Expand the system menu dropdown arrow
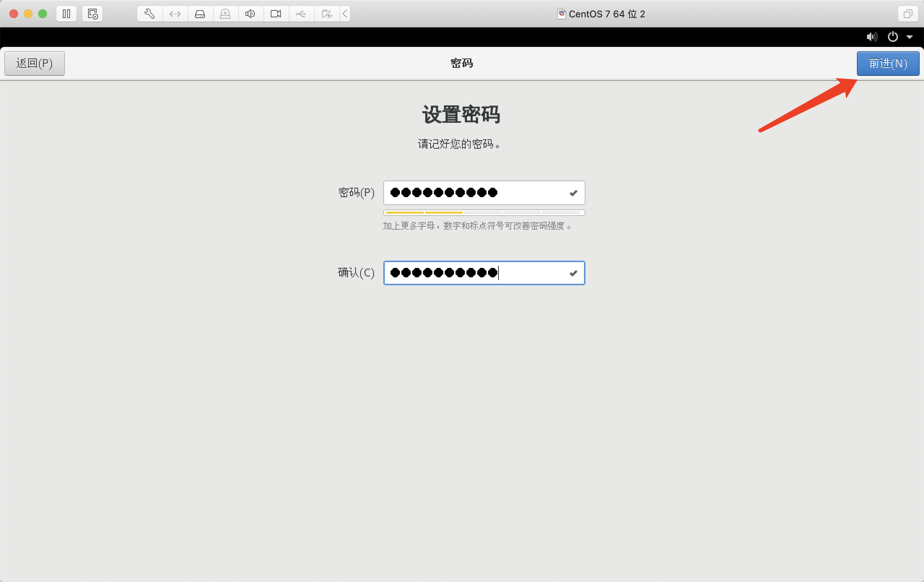 (910, 37)
